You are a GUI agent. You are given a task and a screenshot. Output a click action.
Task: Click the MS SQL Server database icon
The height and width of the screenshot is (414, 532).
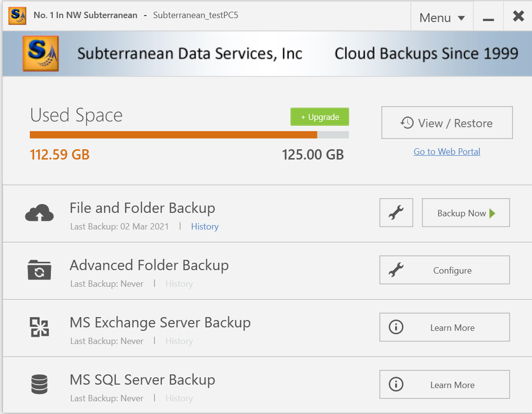[39, 385]
